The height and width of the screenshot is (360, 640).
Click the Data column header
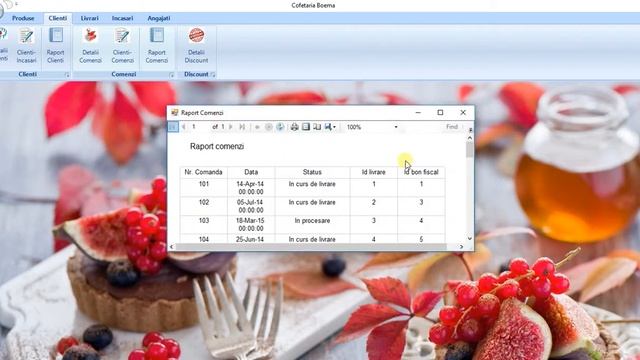[251, 172]
